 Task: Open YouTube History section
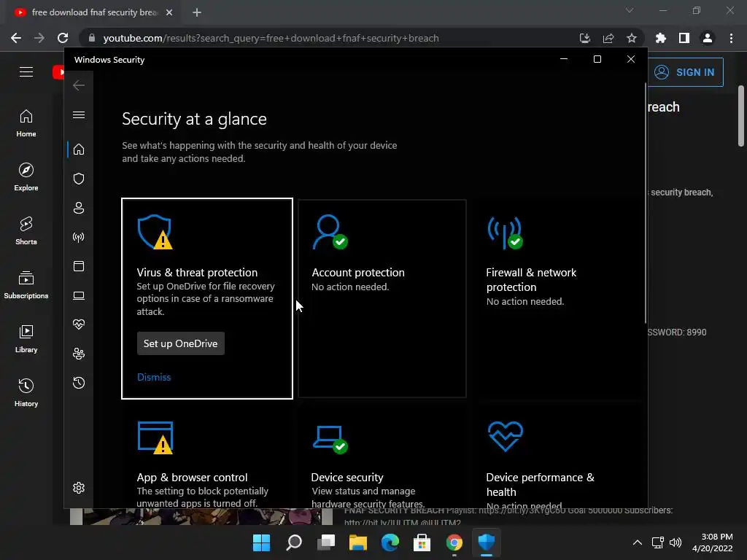tap(26, 392)
